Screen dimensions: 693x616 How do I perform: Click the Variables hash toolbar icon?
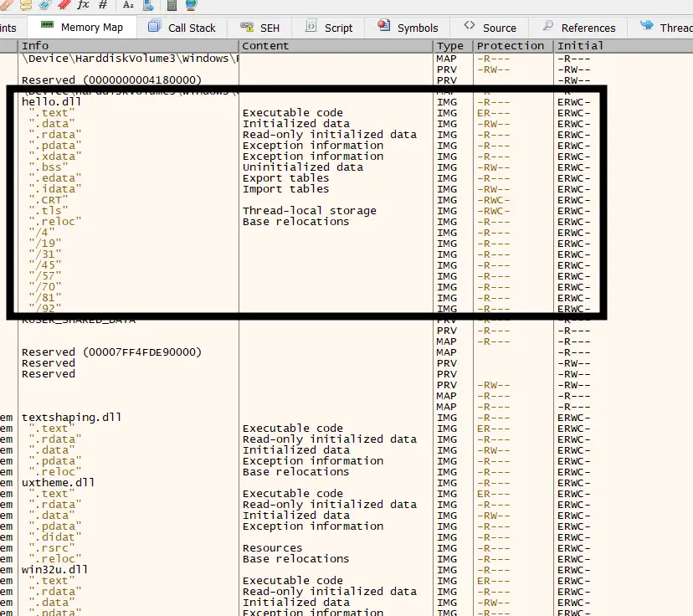tap(103, 5)
